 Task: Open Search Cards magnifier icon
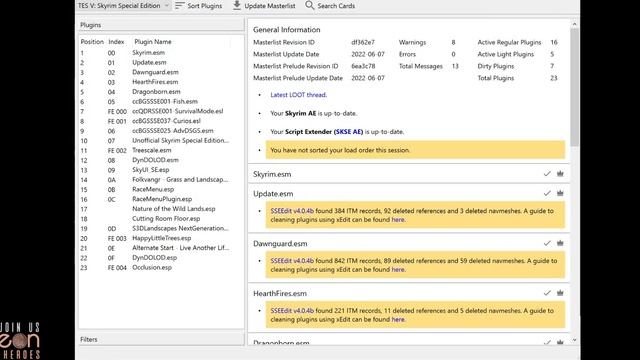310,5
